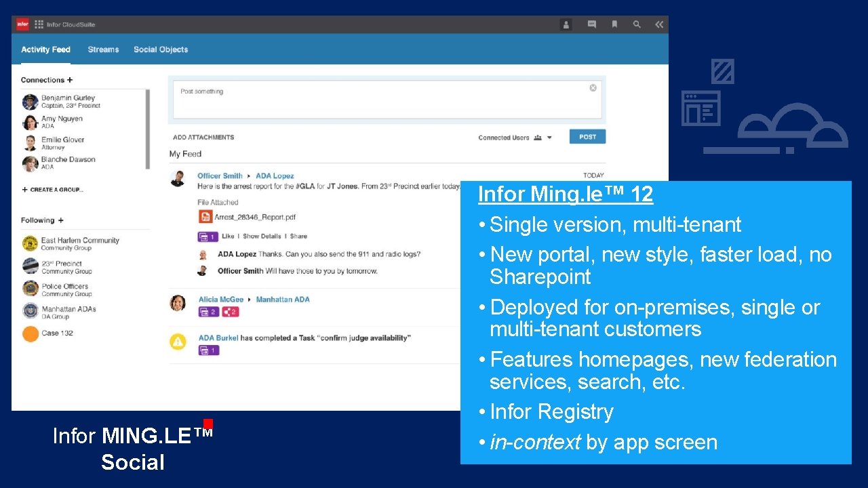Add a connection with the plus icon
Screen dimensions: 868x488
[x=70, y=80]
